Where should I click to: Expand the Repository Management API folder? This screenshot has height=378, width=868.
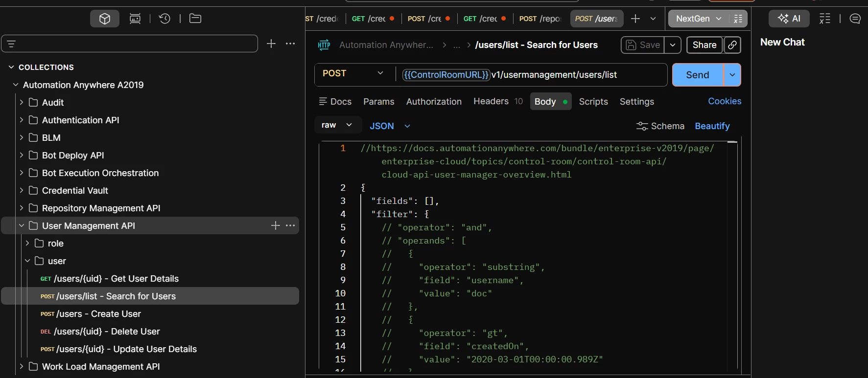coord(22,208)
